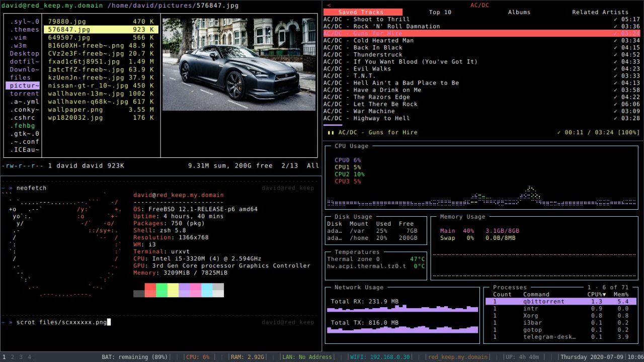Click the red neofetch color block
The height and width of the screenshot is (362, 644).
tap(150, 290)
